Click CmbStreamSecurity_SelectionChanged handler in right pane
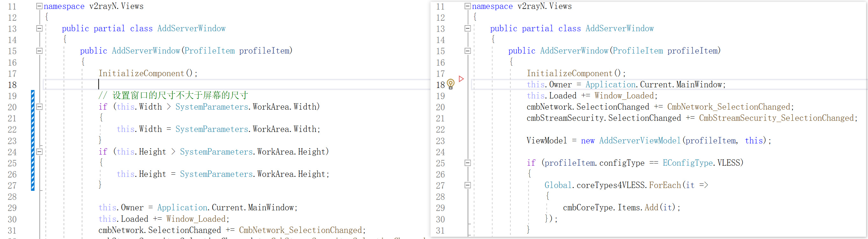Viewport: 868px width, 239px height. click(777, 118)
